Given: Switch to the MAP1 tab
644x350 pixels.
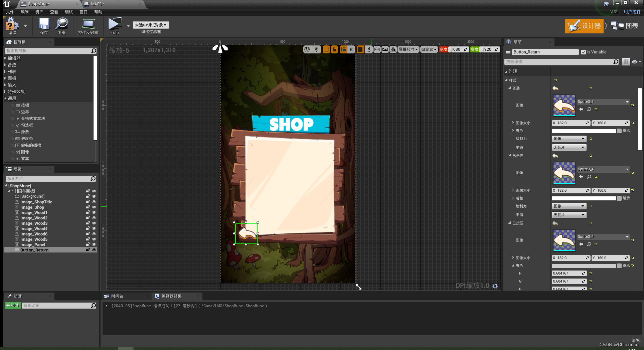Looking at the screenshot, I should [114, 4].
